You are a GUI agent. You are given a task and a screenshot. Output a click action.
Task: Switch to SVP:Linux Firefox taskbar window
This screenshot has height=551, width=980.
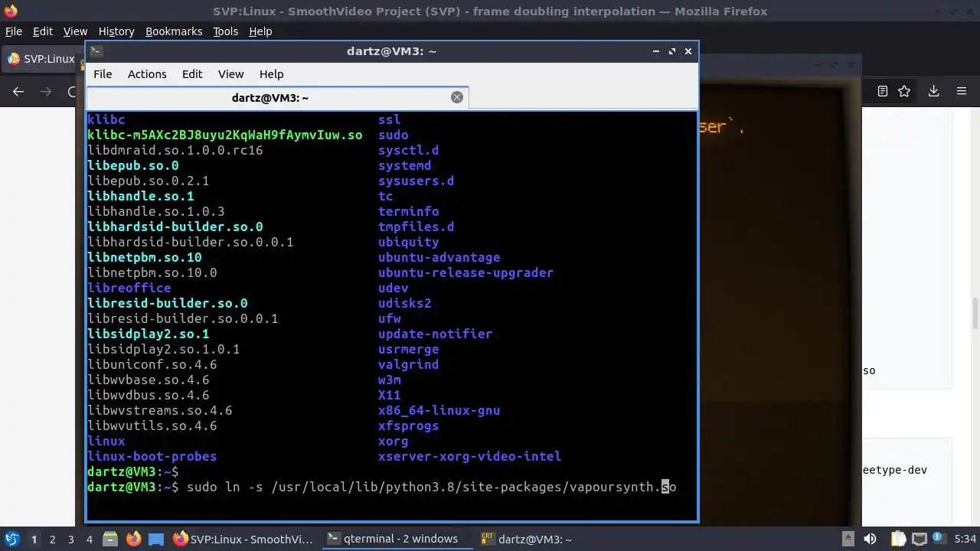[x=243, y=539]
